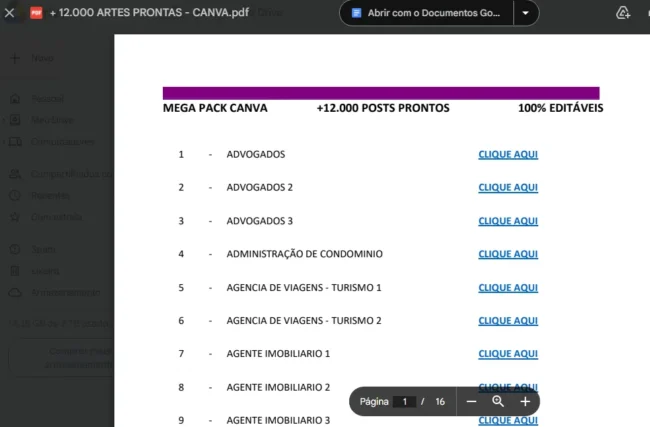Click the AGENTE IMOBILIARIO 3 text
650x427 pixels.
[278, 420]
